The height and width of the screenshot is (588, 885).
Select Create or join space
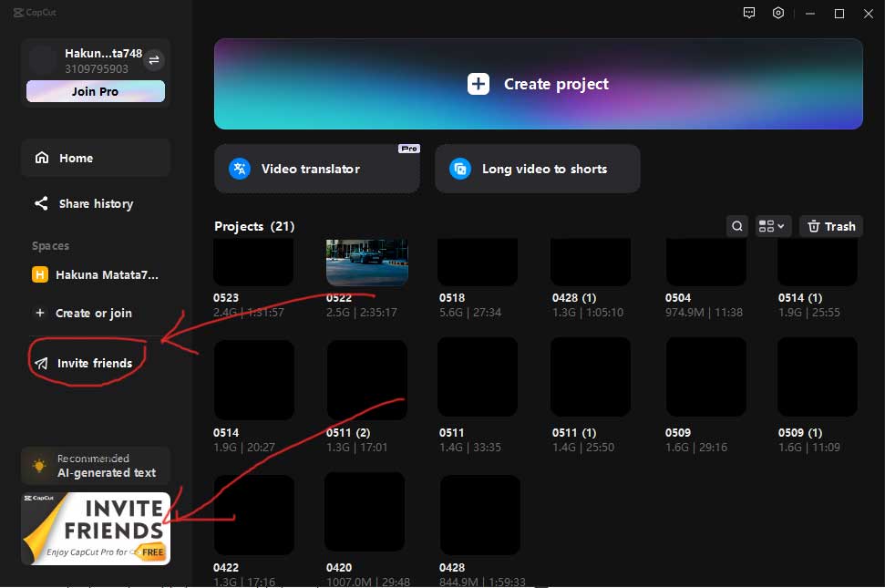(x=93, y=313)
